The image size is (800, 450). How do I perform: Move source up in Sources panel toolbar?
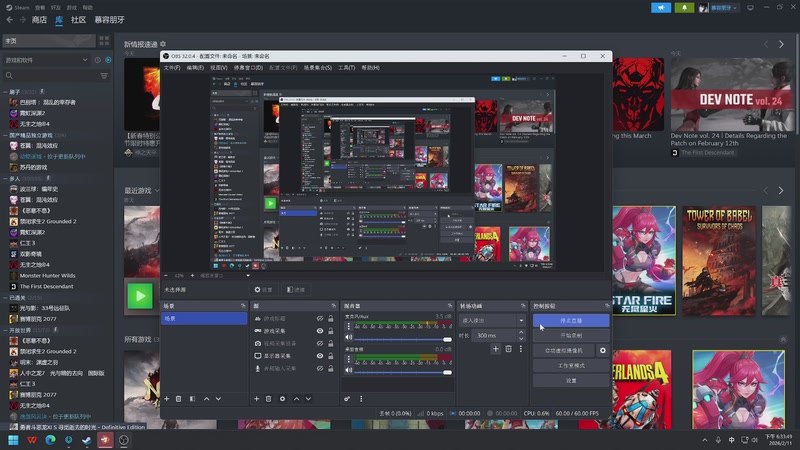click(x=296, y=398)
